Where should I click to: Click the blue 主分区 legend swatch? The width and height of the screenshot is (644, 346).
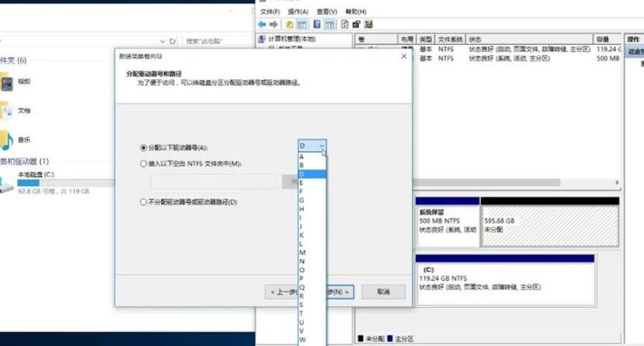(390, 338)
